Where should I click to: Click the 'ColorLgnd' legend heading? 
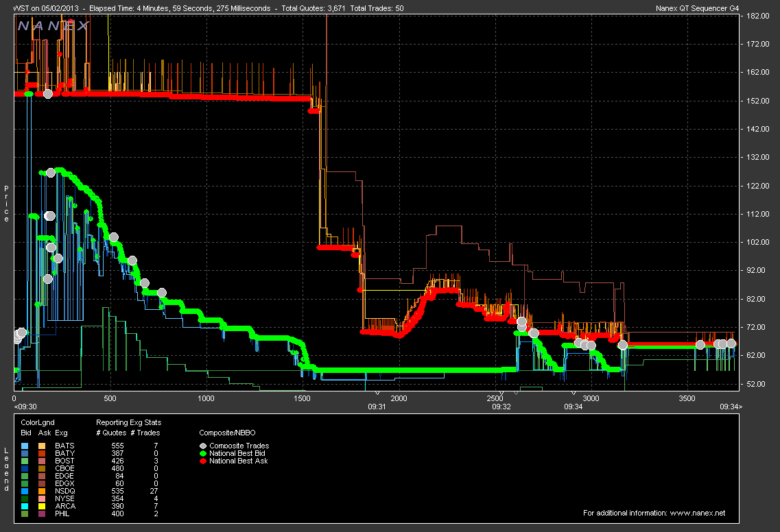coord(38,422)
